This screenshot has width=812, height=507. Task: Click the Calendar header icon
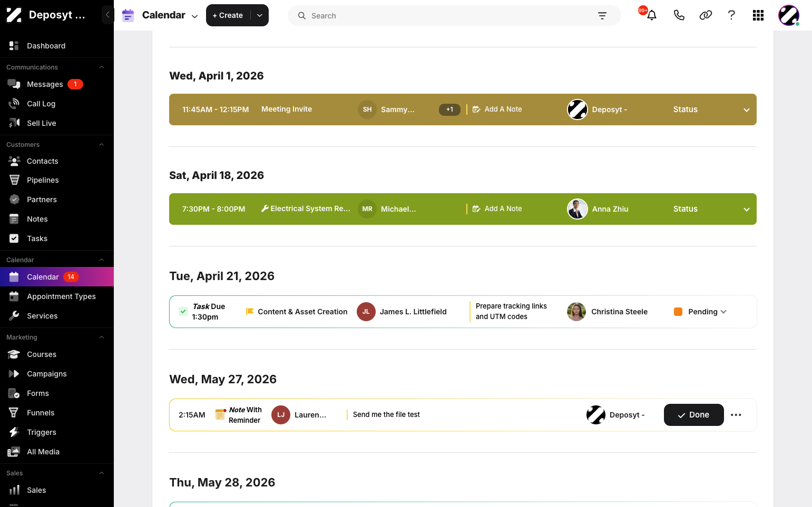tap(128, 15)
